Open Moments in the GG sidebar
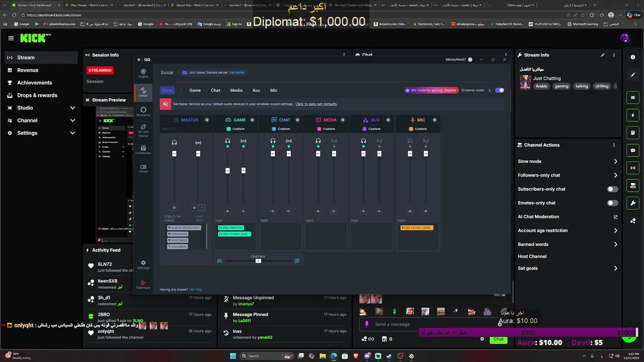Screen dimensions: 644x362 pyautogui.click(x=143, y=112)
